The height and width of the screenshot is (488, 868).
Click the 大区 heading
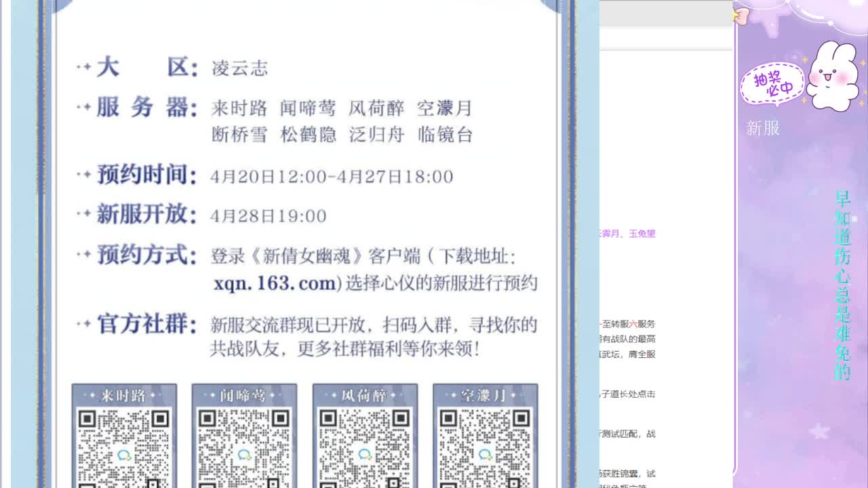(146, 67)
